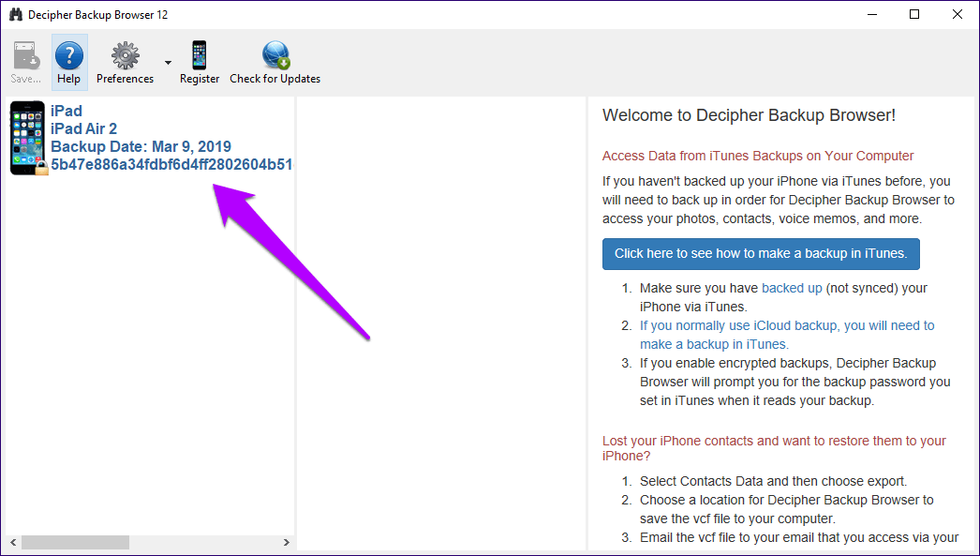Expand the Preferences dropdown arrow
Screen dimensions: 980x556
click(168, 63)
